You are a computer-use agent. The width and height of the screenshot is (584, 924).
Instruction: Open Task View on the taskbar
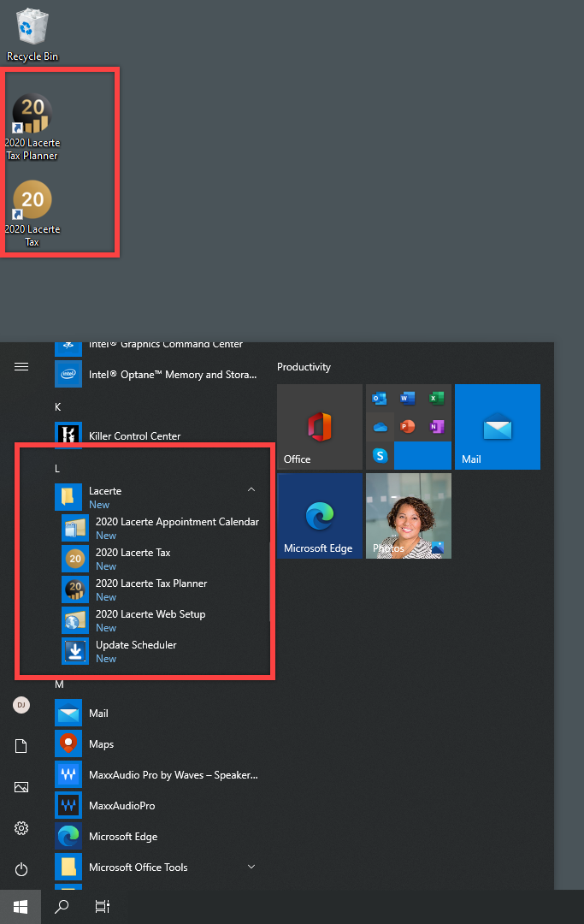click(103, 907)
